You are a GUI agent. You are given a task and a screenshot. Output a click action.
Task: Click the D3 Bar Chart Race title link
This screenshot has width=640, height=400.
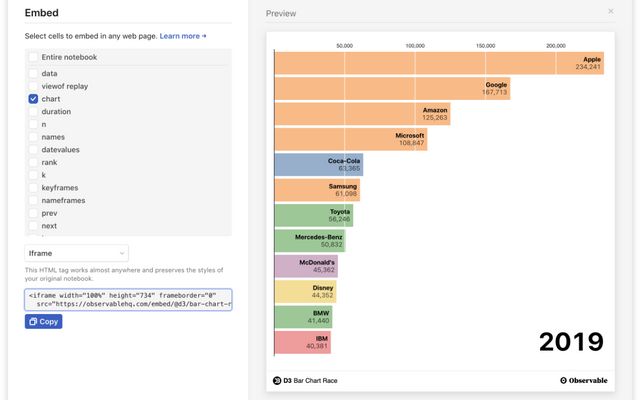310,380
